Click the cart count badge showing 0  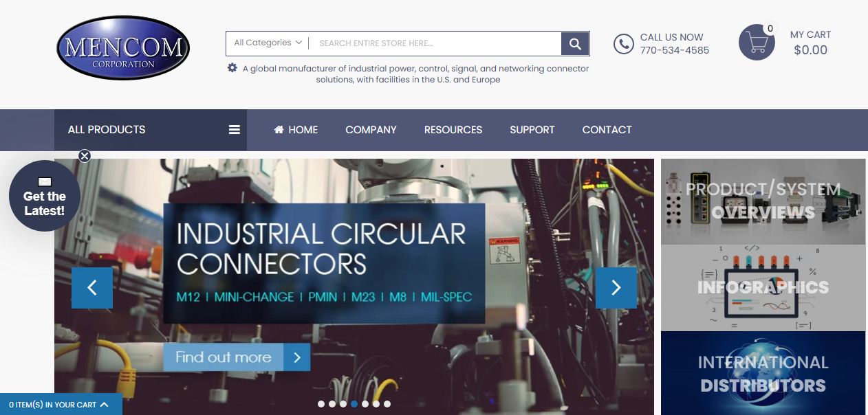pos(770,29)
